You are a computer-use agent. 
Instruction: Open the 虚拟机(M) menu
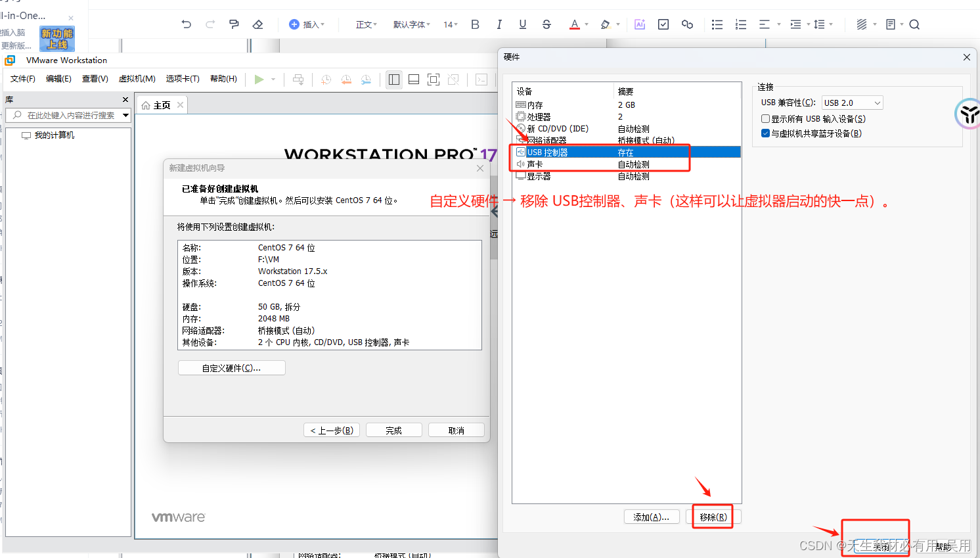[137, 79]
